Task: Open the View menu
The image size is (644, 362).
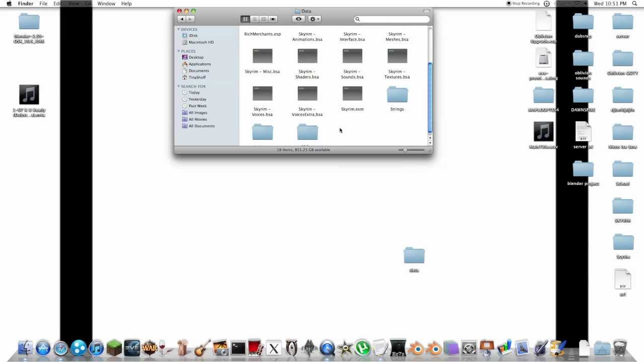Action: (73, 4)
